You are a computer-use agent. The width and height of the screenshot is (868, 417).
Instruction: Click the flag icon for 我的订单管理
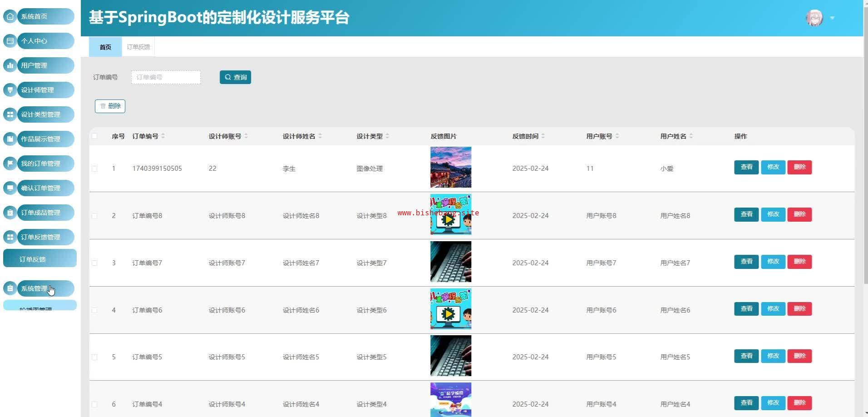[x=10, y=164]
